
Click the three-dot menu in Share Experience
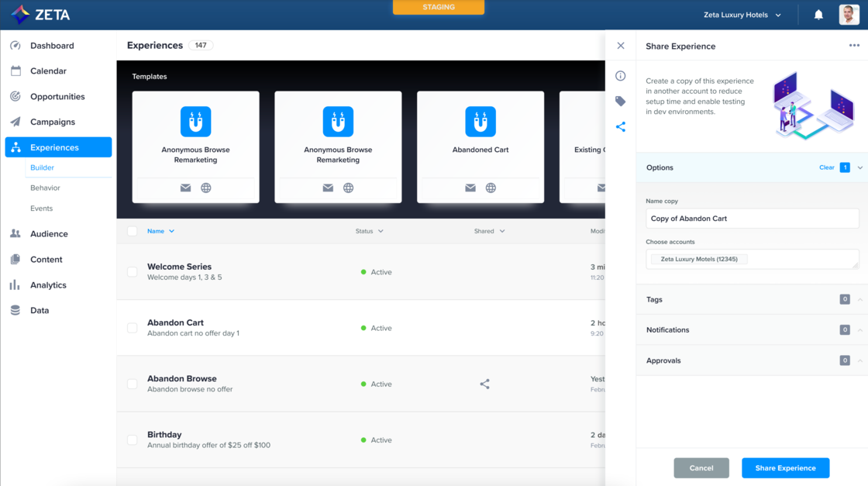(x=854, y=46)
